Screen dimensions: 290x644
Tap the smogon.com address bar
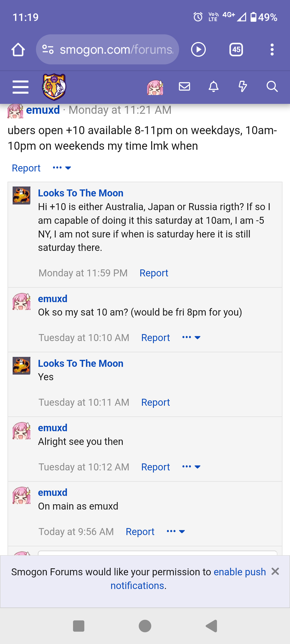pos(107,49)
